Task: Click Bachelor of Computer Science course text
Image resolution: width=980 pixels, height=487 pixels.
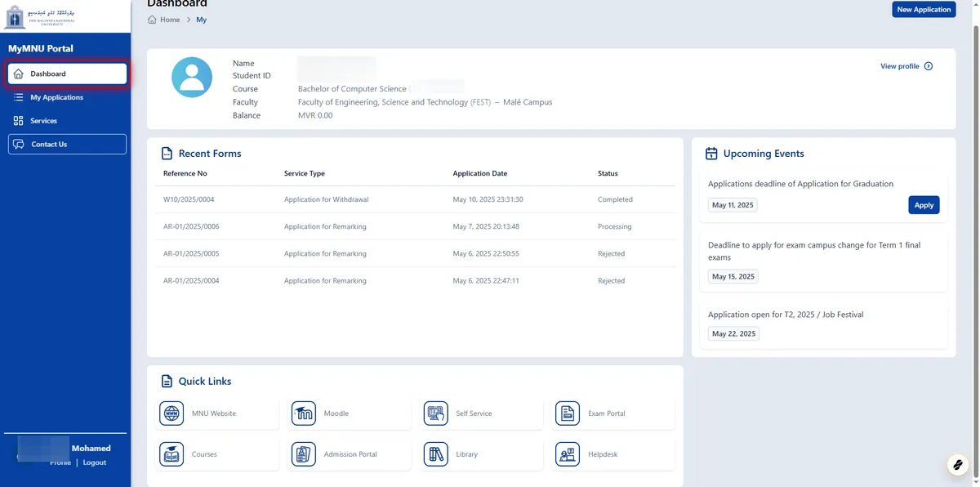Action: coord(352,89)
